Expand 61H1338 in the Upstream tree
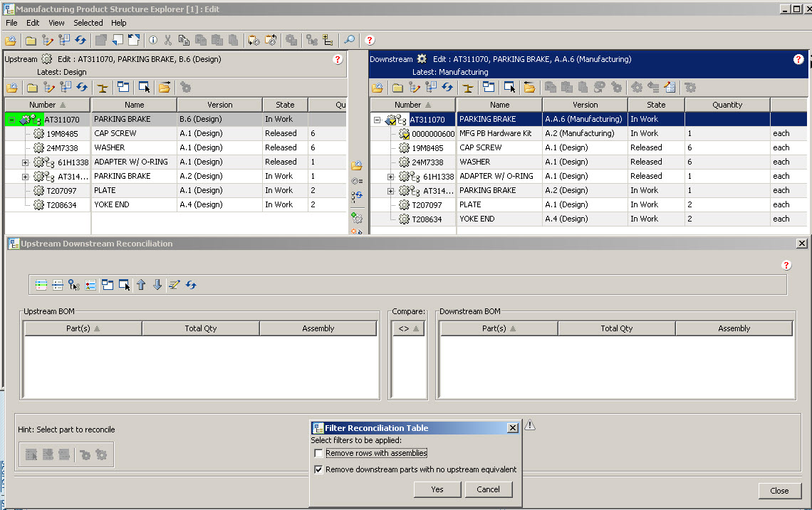 click(x=25, y=162)
